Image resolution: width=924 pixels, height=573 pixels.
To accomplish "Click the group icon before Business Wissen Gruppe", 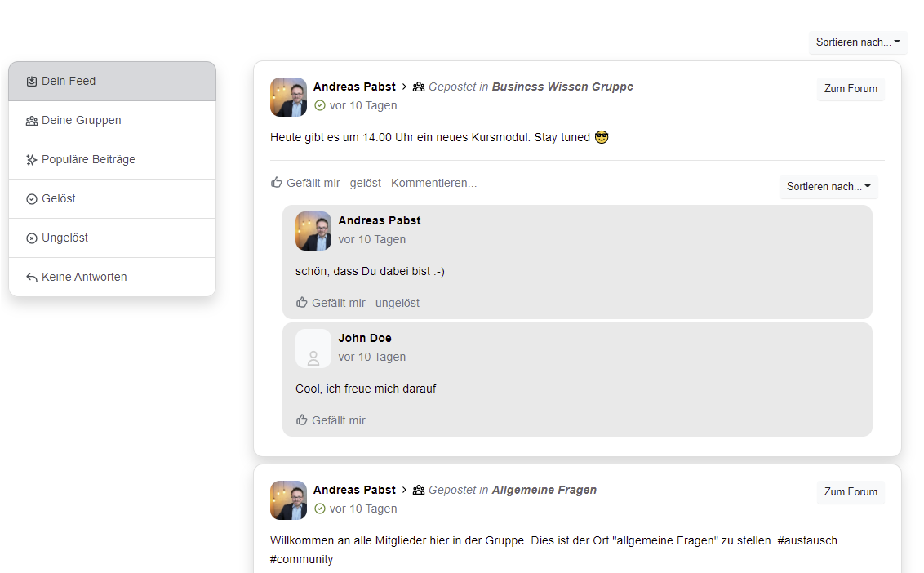I will click(x=419, y=87).
